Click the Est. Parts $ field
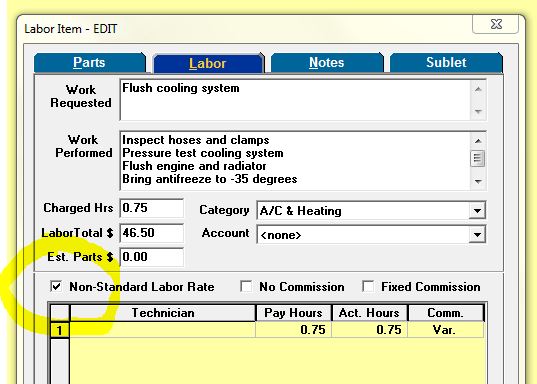 152,257
